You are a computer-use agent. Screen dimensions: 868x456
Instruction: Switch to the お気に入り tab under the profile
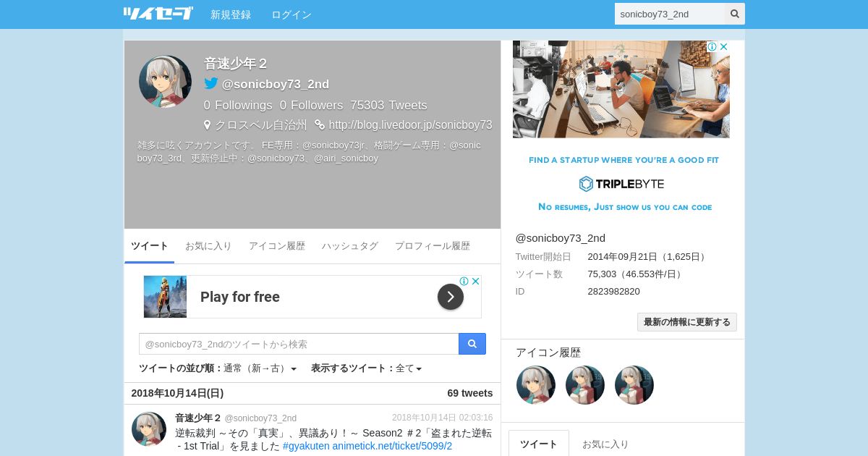point(208,246)
